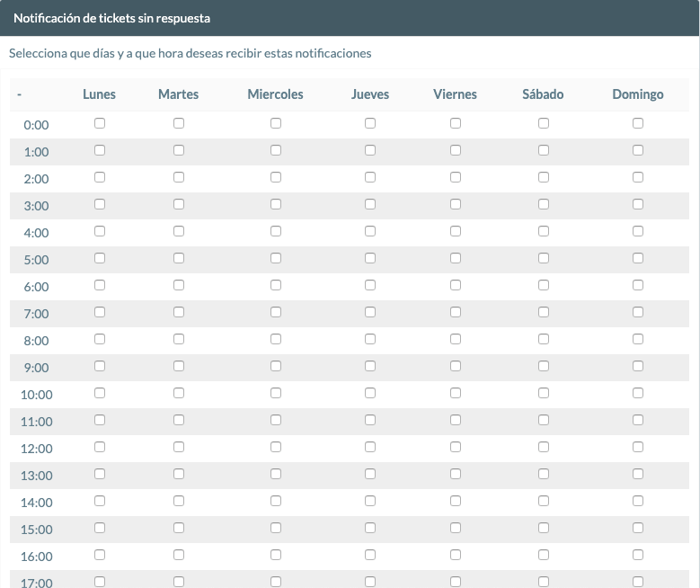Select Viernes 11:00 checkbox

[455, 420]
